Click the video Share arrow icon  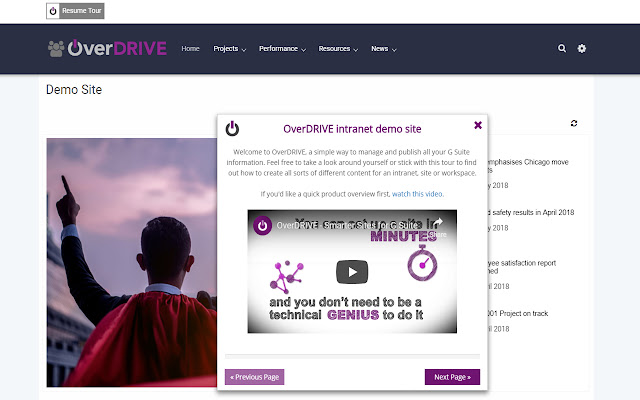(438, 223)
